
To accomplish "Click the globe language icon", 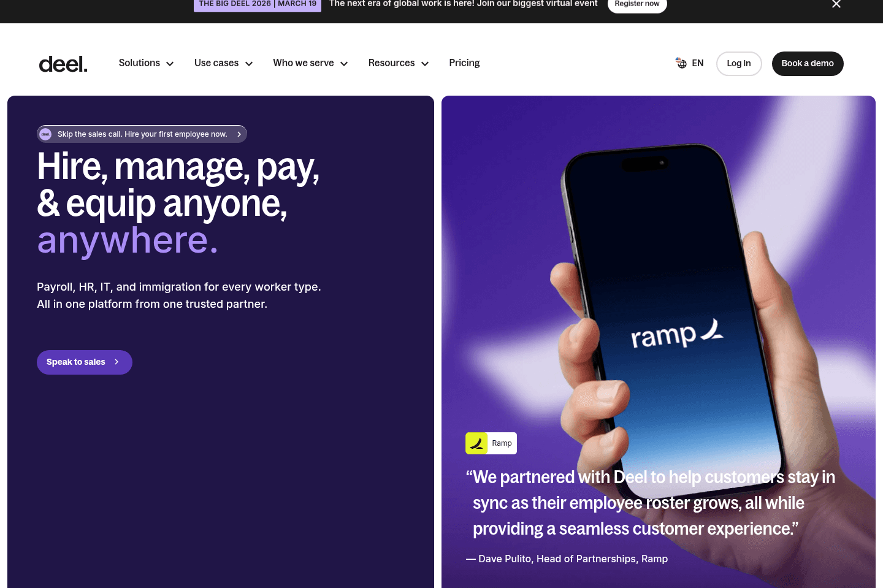I will click(x=681, y=63).
